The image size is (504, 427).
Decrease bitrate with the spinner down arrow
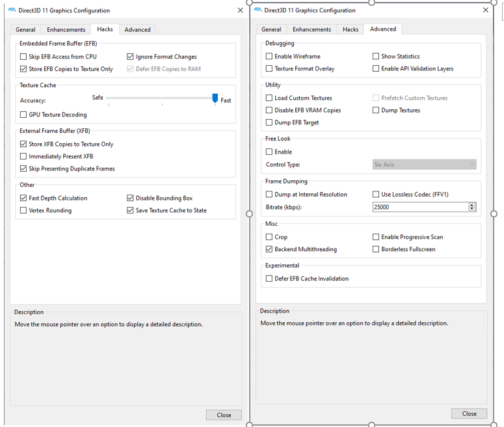pos(472,209)
